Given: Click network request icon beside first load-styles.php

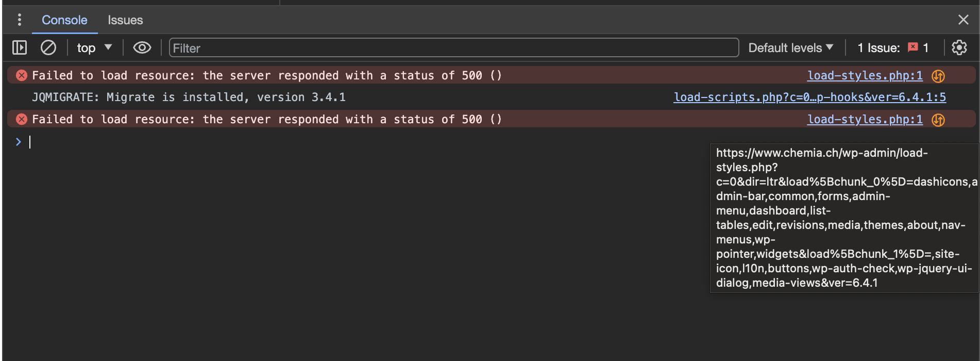Looking at the screenshot, I should (938, 76).
